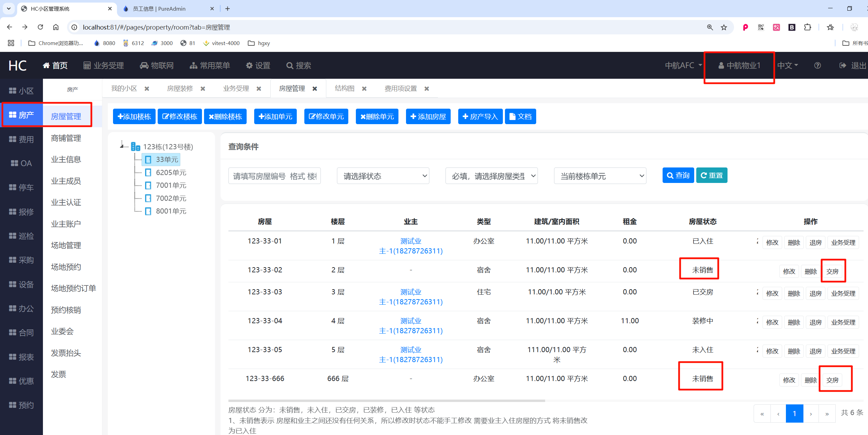Select the 8001单元 tree item
This screenshot has width=868, height=435.
[166, 211]
